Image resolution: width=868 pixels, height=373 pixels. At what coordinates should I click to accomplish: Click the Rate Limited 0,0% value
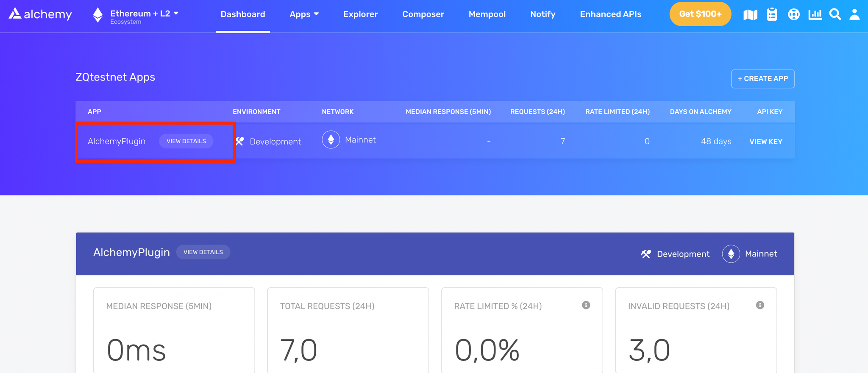point(487,351)
